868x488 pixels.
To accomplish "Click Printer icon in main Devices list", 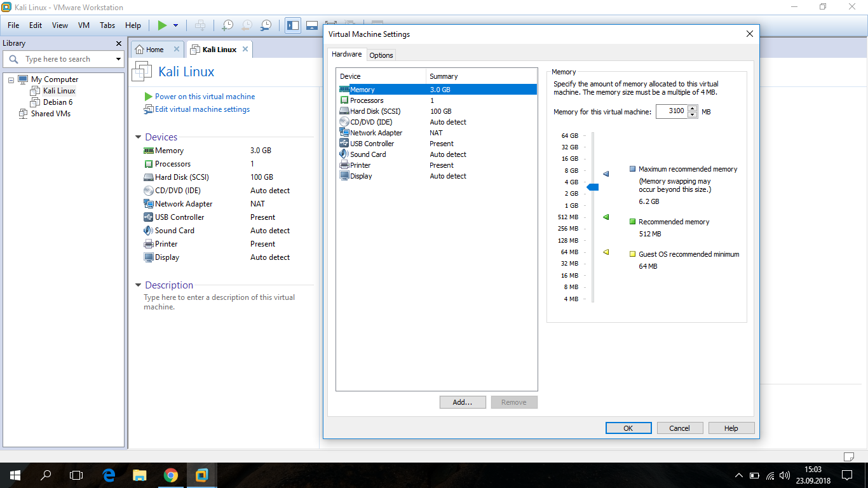I will click(149, 244).
